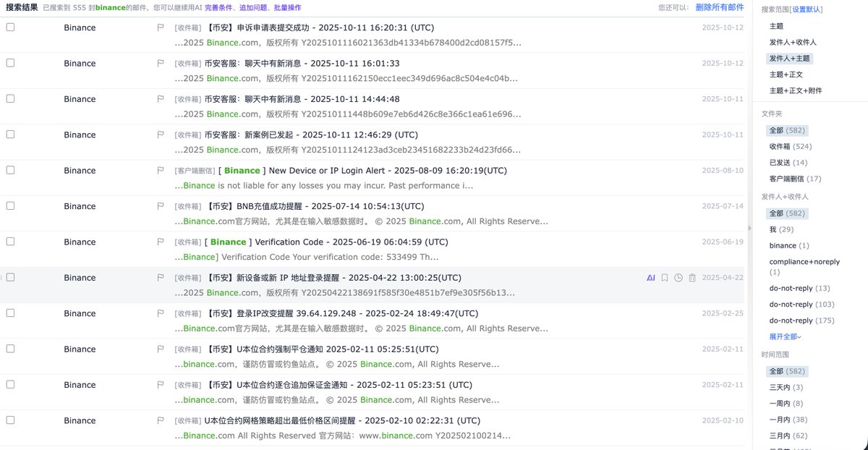
Task: Click 追加问题 AI option
Action: tap(253, 7)
